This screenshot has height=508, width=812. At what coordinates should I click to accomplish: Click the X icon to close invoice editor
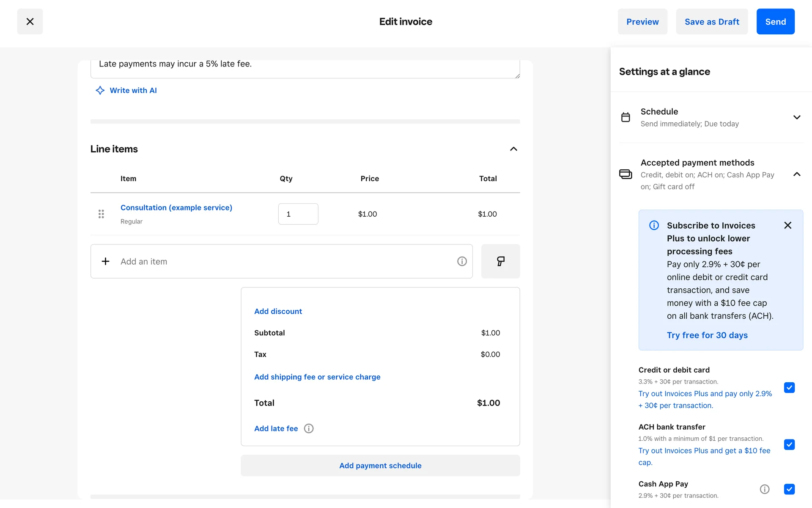[x=30, y=22]
